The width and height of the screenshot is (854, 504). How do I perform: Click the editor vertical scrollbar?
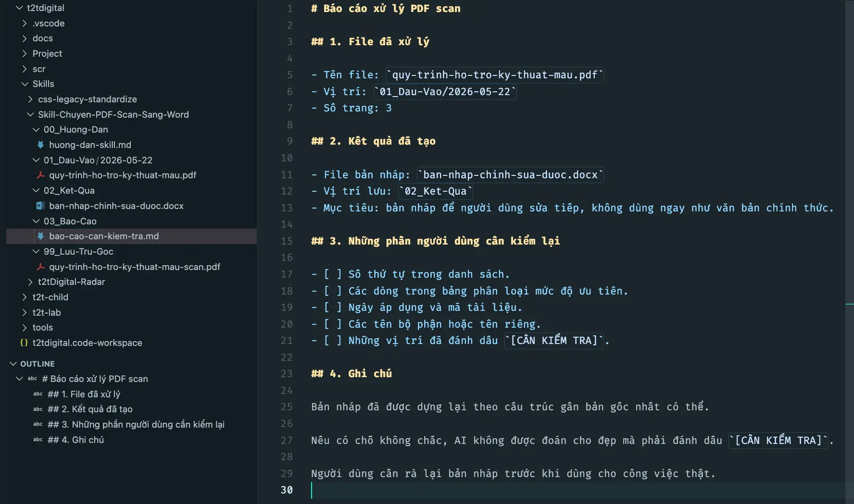coord(850,252)
